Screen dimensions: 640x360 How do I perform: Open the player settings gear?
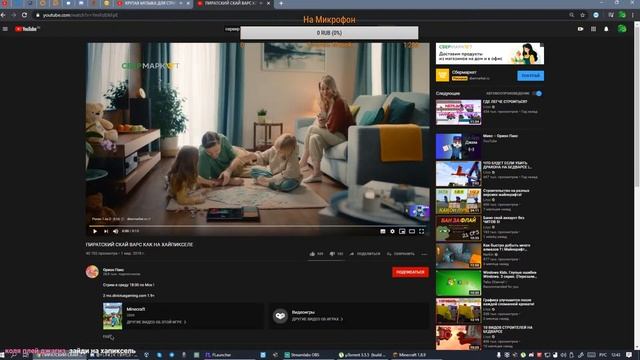click(x=392, y=231)
